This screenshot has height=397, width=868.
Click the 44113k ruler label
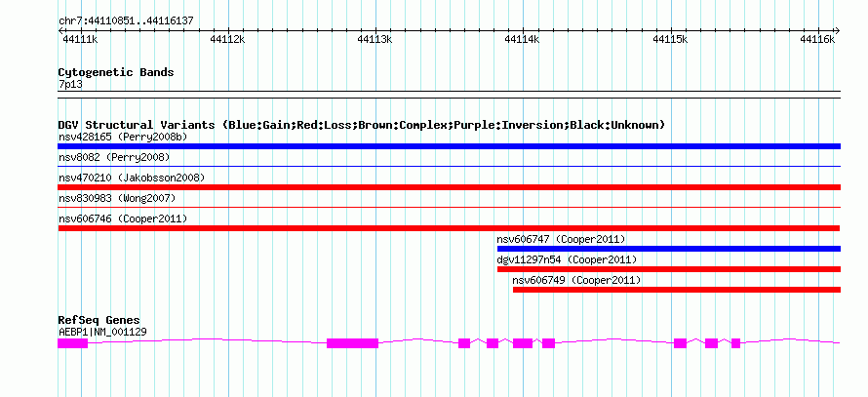tap(375, 39)
